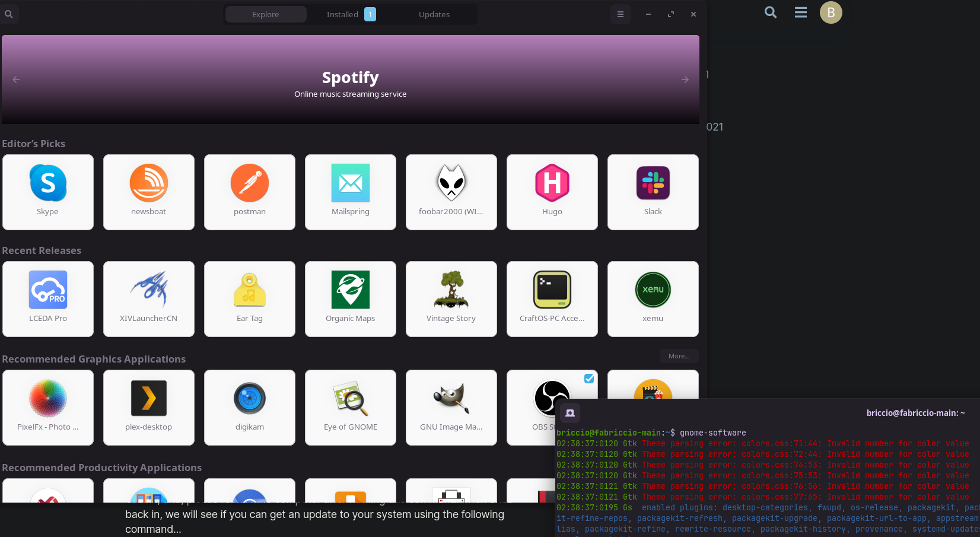The width and height of the screenshot is (980, 537).
Task: Switch to the Explore tab
Action: [266, 14]
